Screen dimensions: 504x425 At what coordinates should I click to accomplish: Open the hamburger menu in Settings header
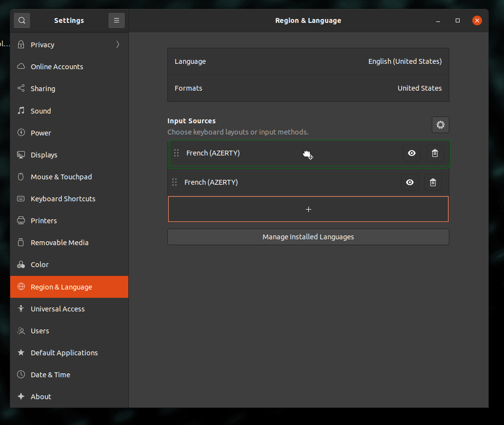coord(117,20)
